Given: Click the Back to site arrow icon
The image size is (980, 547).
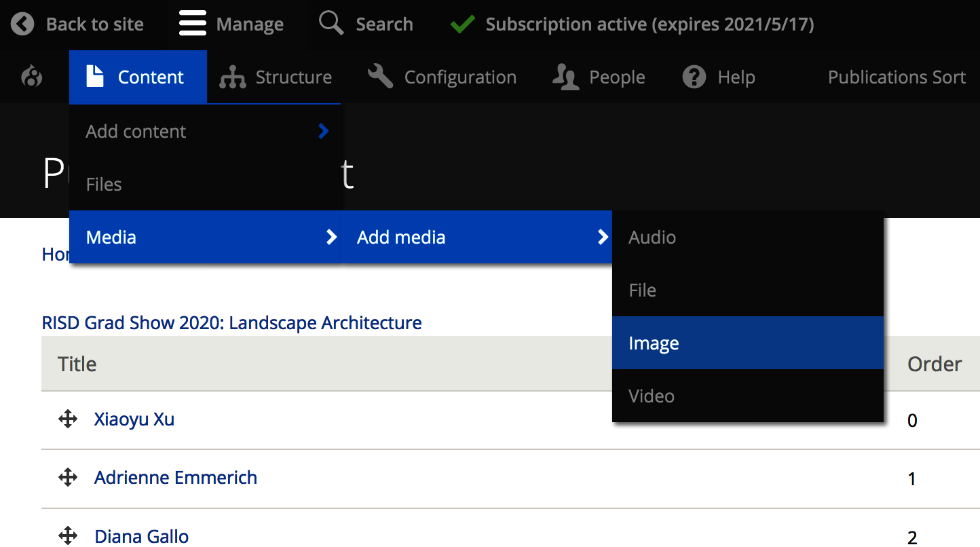Looking at the screenshot, I should coord(22,24).
